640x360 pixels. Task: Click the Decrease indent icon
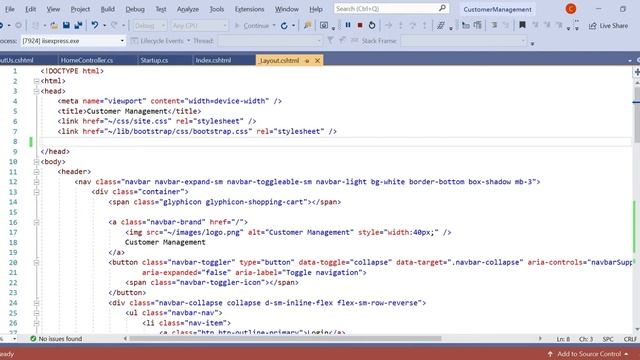coord(466,25)
